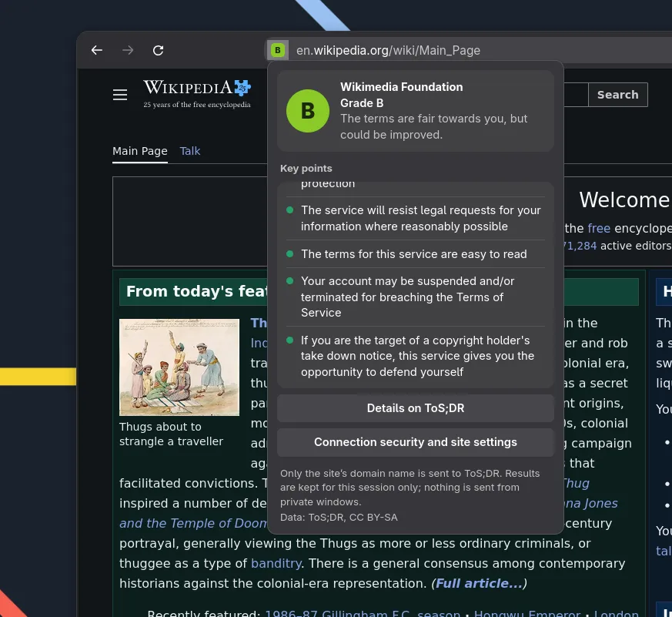This screenshot has width=672, height=617.
Task: Select the Main Page tab
Action: (x=140, y=151)
